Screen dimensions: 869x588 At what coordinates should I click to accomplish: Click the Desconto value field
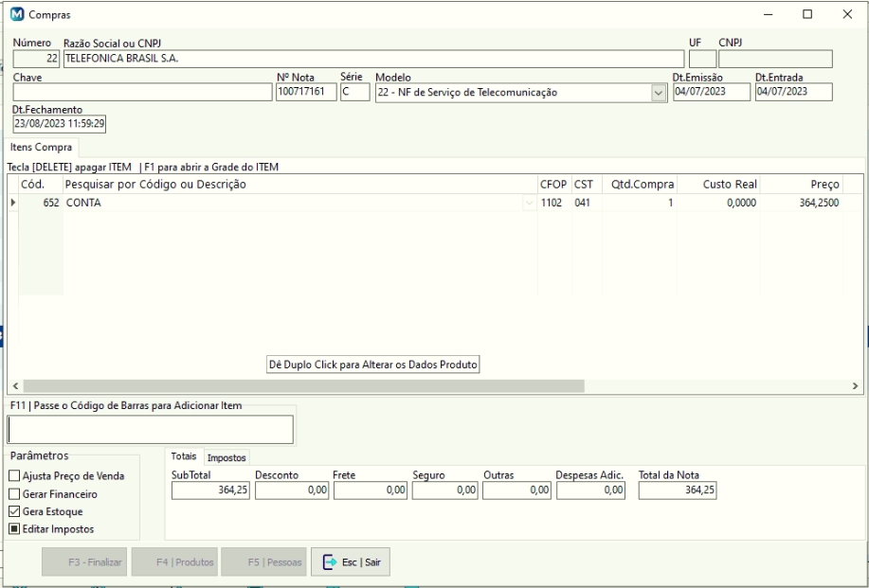[x=291, y=490]
